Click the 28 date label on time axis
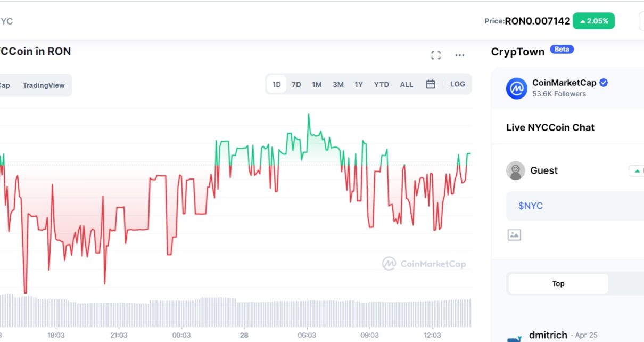Screen dimensions: 644x342 [x=244, y=335]
